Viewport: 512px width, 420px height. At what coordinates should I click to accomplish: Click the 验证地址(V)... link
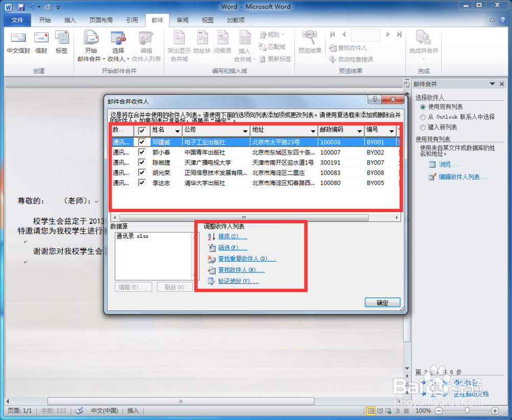click(x=239, y=281)
